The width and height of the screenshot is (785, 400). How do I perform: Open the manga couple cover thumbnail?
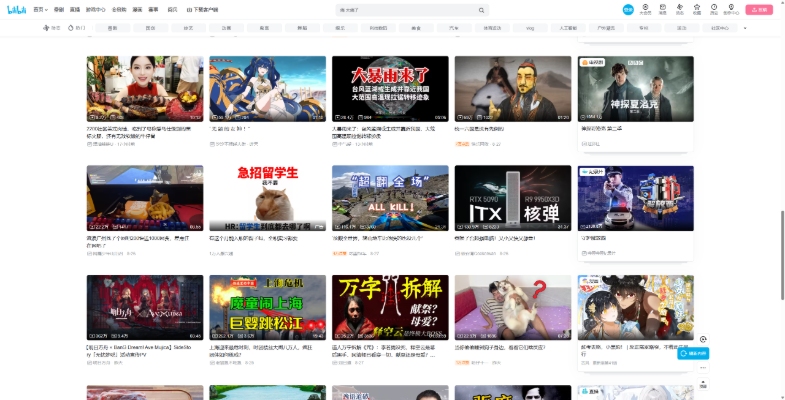coord(635,307)
